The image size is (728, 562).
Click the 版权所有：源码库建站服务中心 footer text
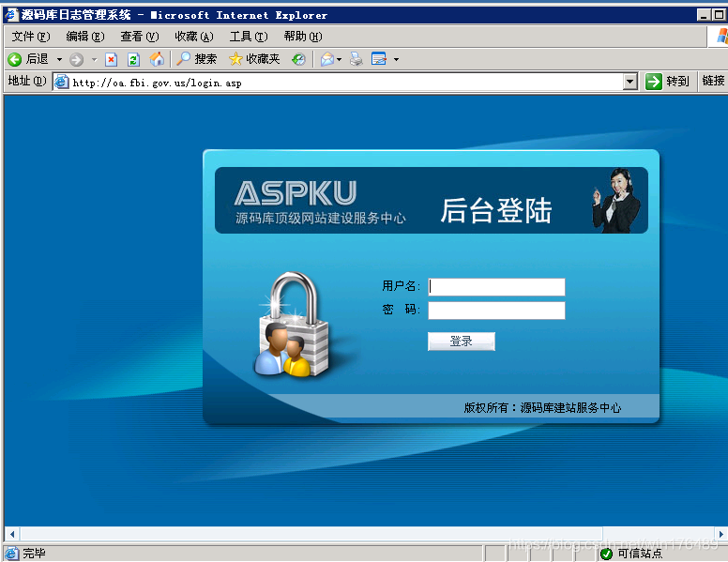(x=542, y=408)
